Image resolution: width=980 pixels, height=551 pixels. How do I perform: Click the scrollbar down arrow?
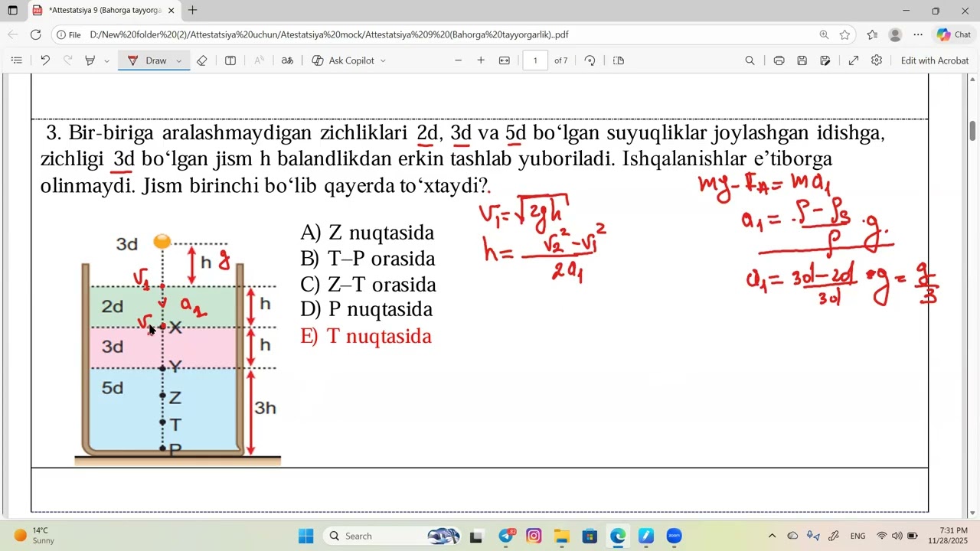click(972, 513)
